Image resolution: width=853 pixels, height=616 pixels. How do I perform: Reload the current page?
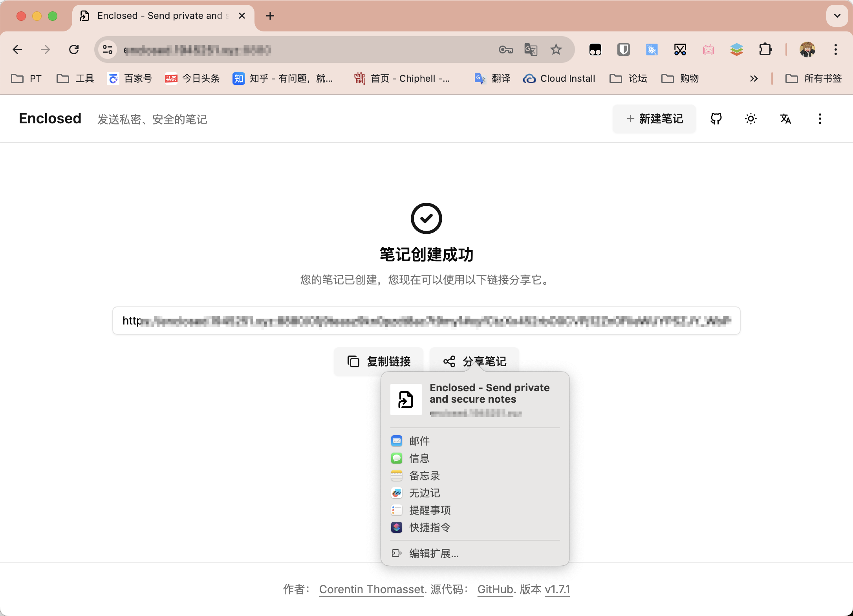(74, 49)
